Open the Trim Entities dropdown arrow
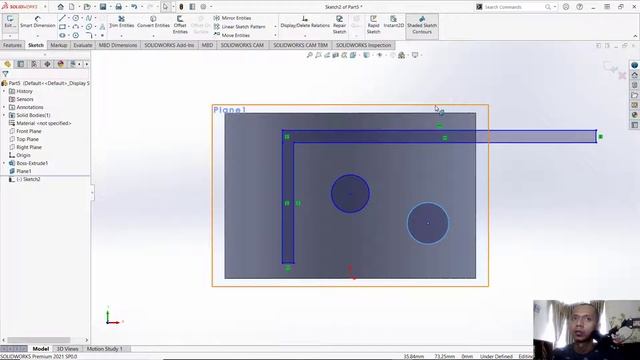This screenshot has width=640, height=360. (122, 36)
